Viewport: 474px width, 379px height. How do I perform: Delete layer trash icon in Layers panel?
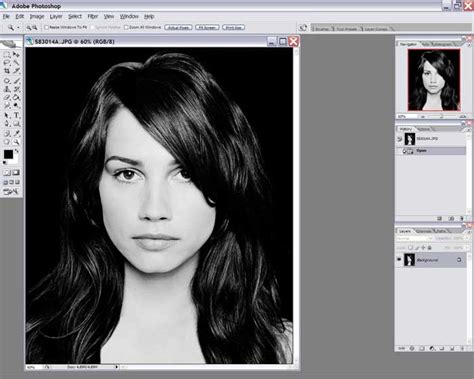pyautogui.click(x=462, y=348)
